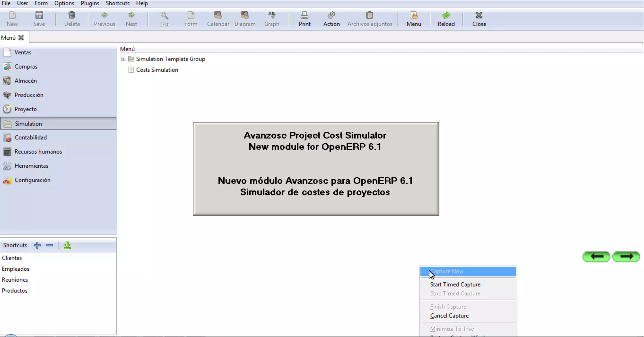644x337 pixels.
Task: Reload the current view
Action: [446, 19]
